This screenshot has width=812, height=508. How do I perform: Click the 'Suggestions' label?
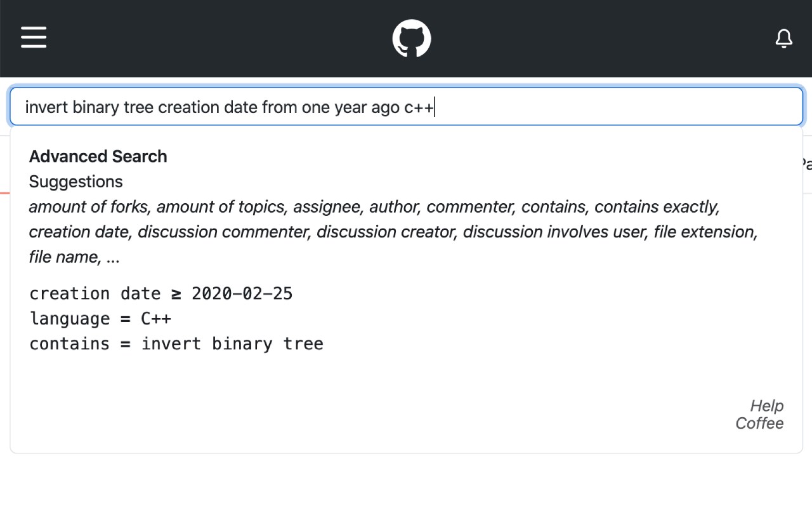tap(76, 182)
